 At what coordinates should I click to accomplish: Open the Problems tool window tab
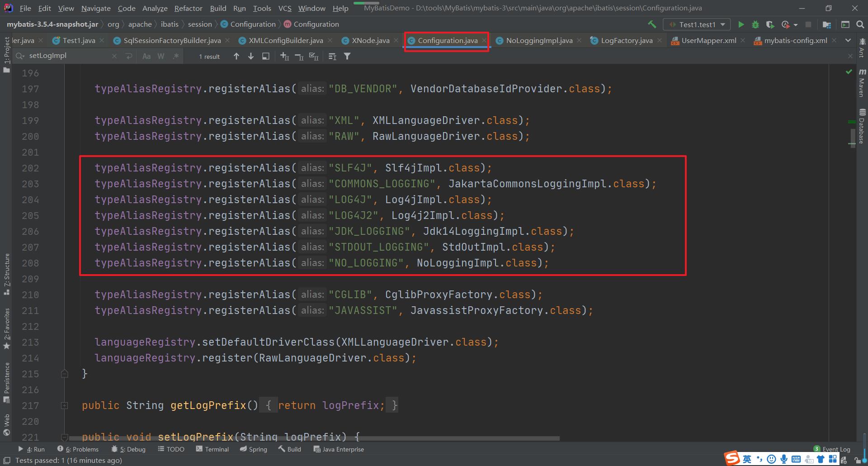point(78,449)
